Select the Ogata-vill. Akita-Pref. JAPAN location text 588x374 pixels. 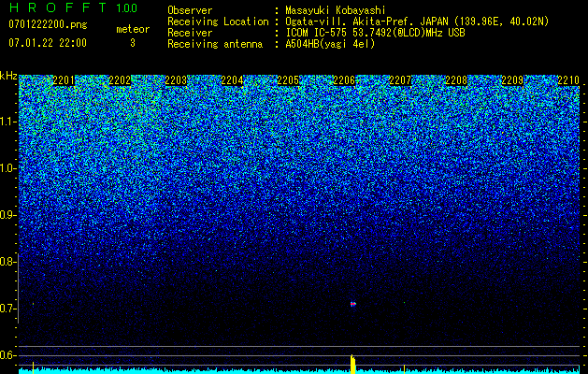(x=417, y=22)
